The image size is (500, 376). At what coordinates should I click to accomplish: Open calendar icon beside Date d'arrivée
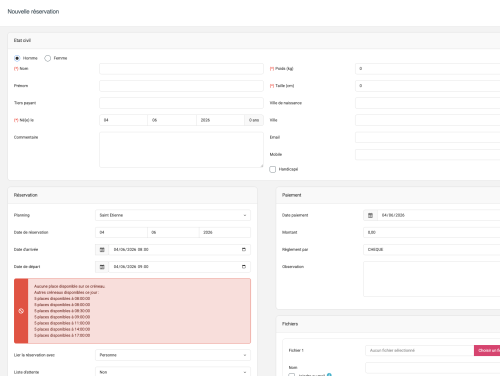pyautogui.click(x=102, y=250)
